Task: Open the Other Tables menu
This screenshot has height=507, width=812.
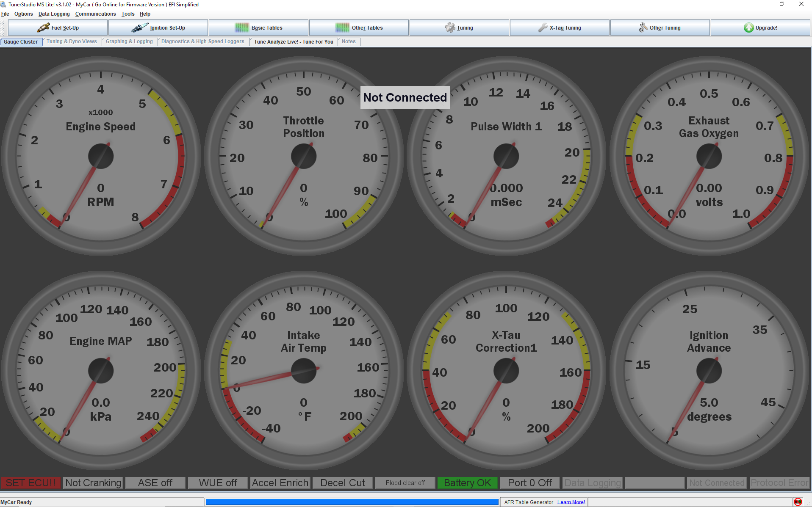Action: pos(359,28)
